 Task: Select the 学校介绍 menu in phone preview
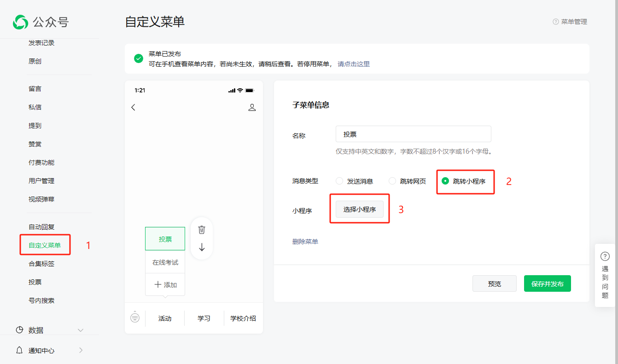pyautogui.click(x=243, y=318)
